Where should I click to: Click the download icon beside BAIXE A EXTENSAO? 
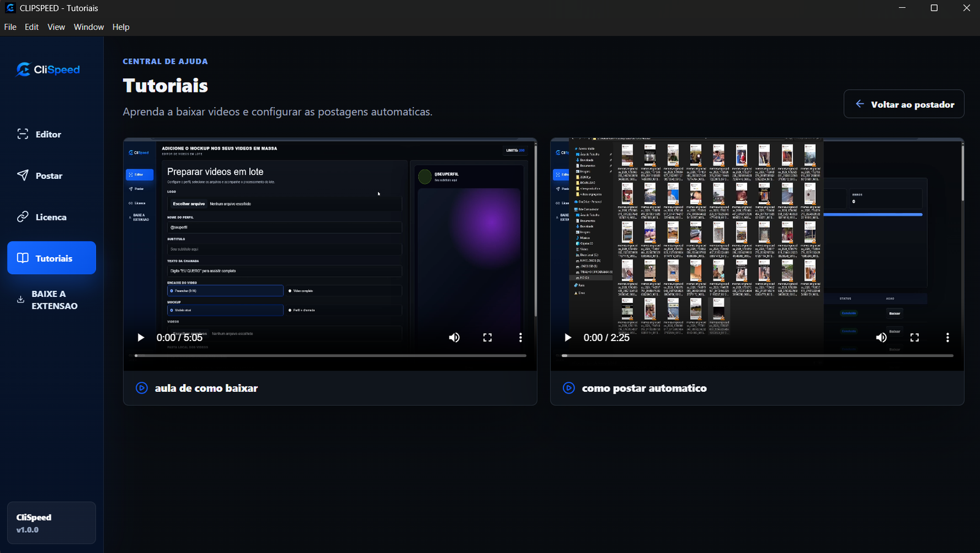tap(20, 299)
